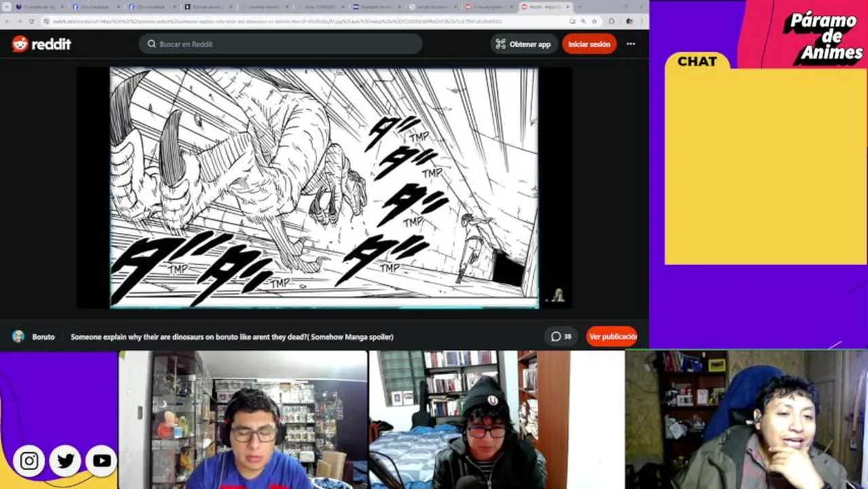Click the Páramo de Animes logo

823,37
